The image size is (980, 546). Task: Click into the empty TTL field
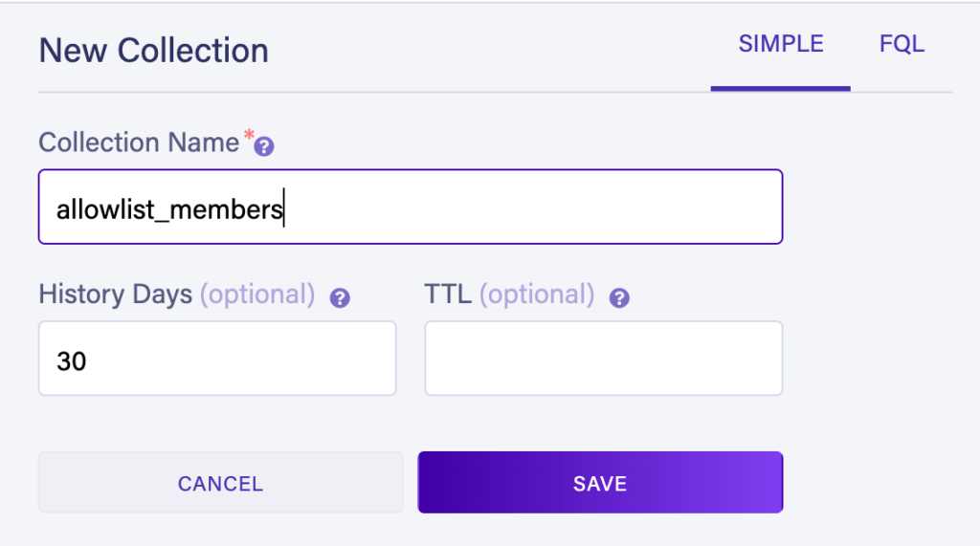[603, 359]
